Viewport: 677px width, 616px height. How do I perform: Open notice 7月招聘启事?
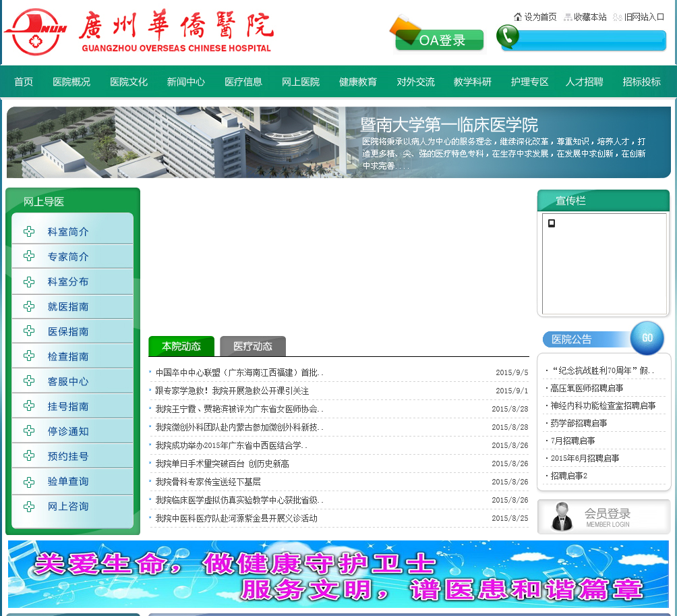573,441
